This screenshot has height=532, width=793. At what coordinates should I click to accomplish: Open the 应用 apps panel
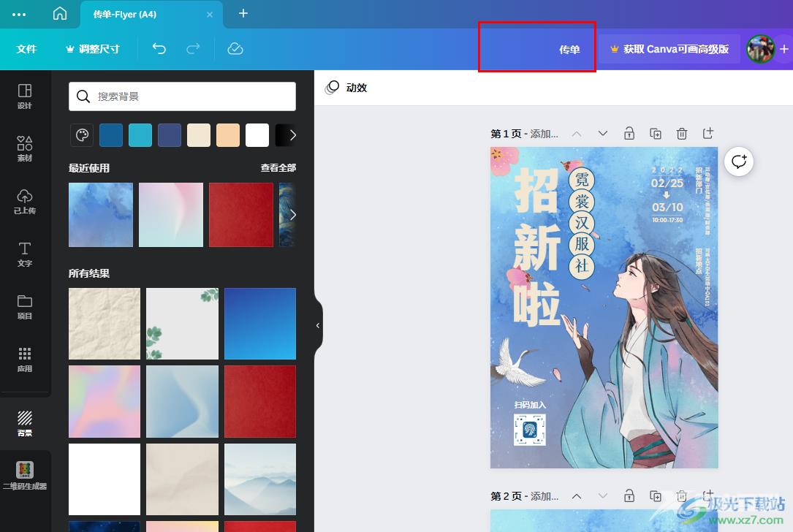pos(25,359)
